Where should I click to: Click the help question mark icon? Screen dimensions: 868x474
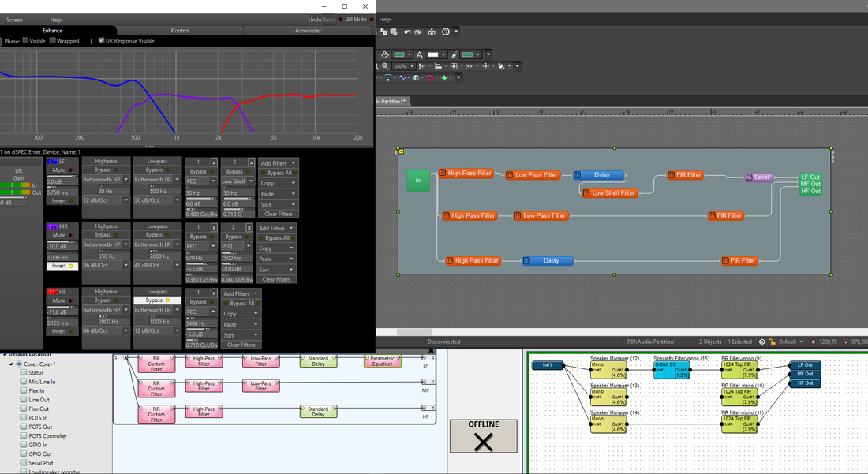click(x=446, y=32)
